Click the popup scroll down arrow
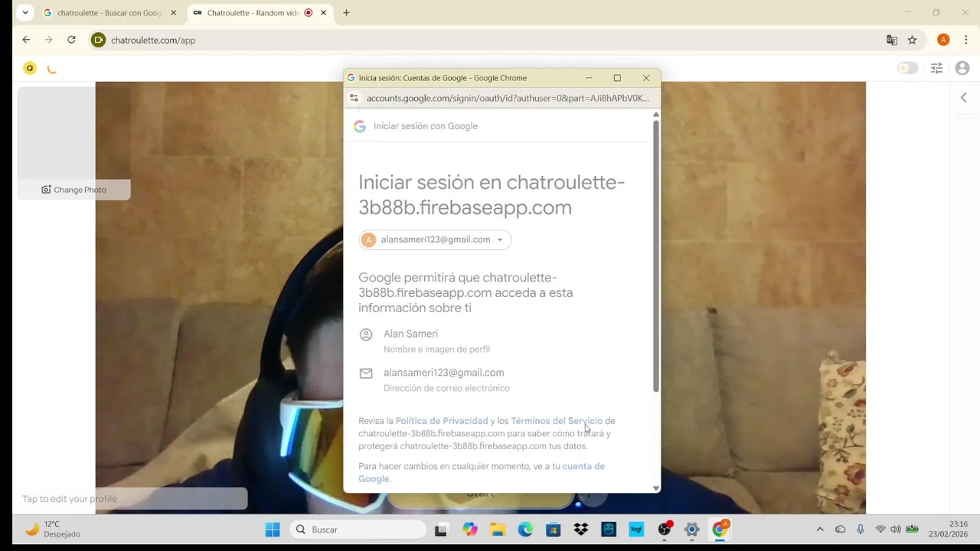The height and width of the screenshot is (551, 980). click(x=655, y=488)
